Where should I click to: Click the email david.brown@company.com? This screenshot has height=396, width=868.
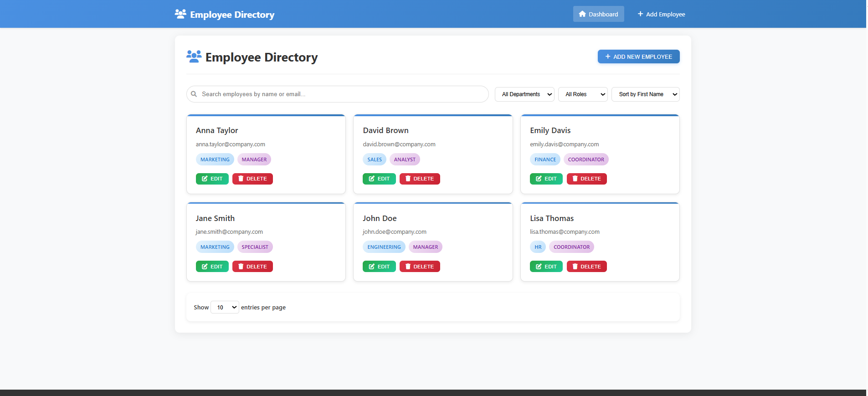click(x=399, y=144)
